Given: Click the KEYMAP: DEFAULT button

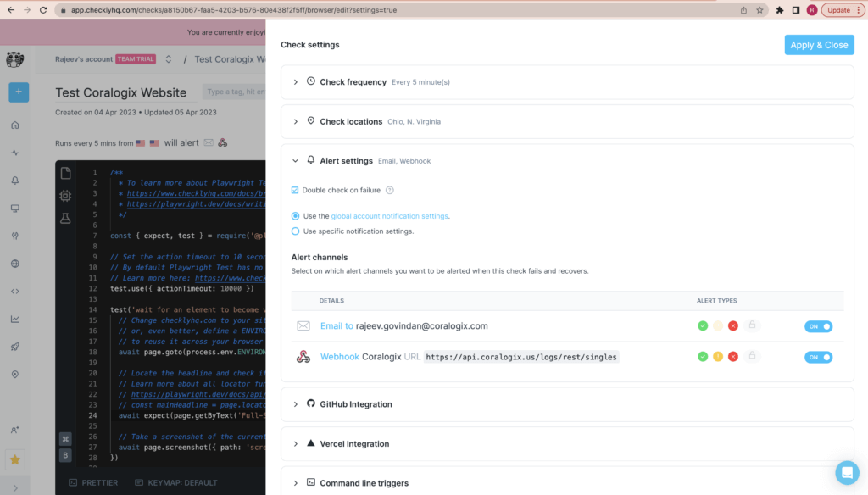Looking at the screenshot, I should pyautogui.click(x=176, y=483).
